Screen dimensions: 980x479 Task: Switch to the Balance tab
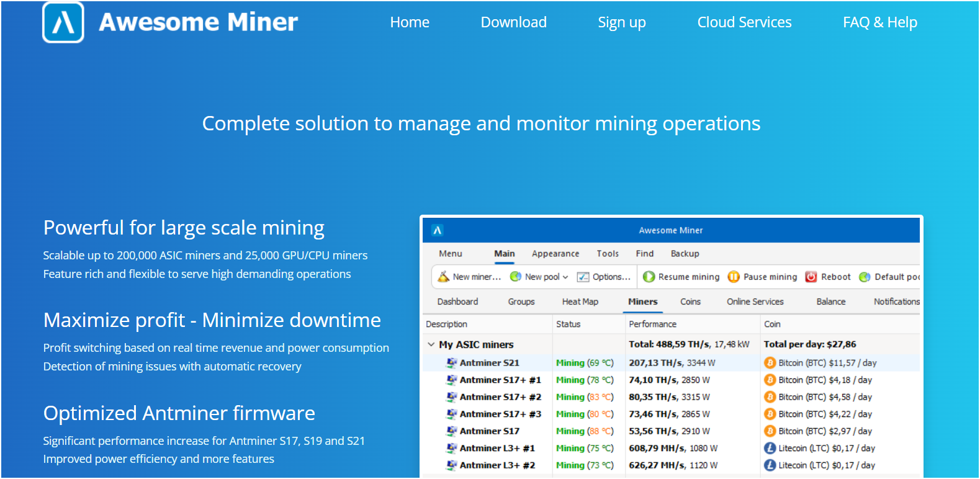tap(831, 302)
